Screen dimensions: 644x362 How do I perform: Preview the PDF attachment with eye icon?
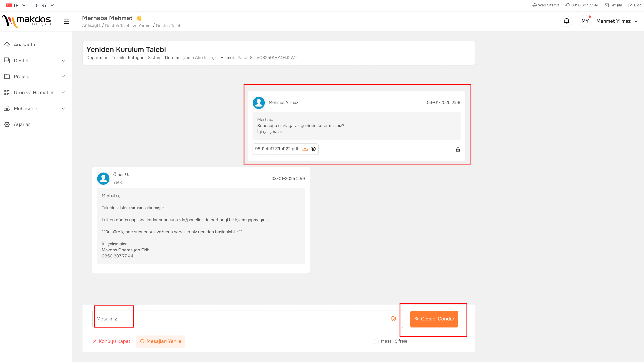[313, 149]
